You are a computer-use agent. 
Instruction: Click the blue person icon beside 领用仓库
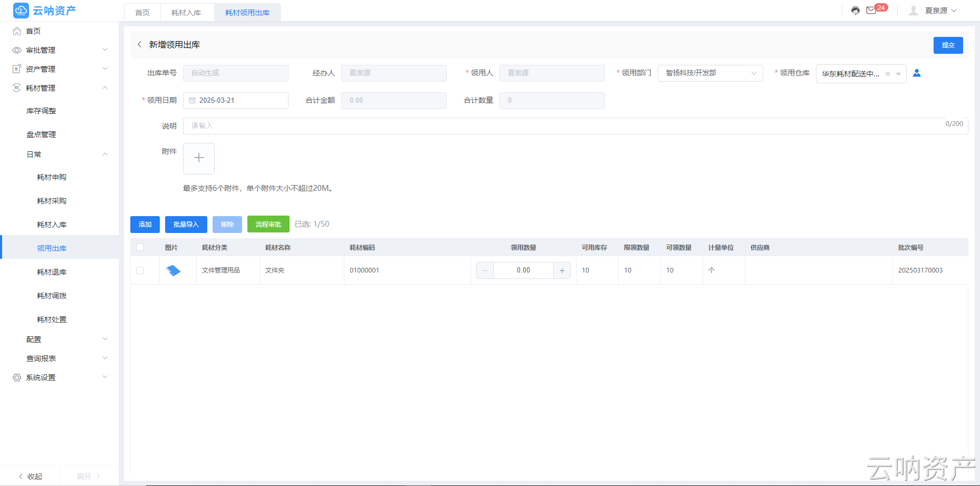(917, 73)
